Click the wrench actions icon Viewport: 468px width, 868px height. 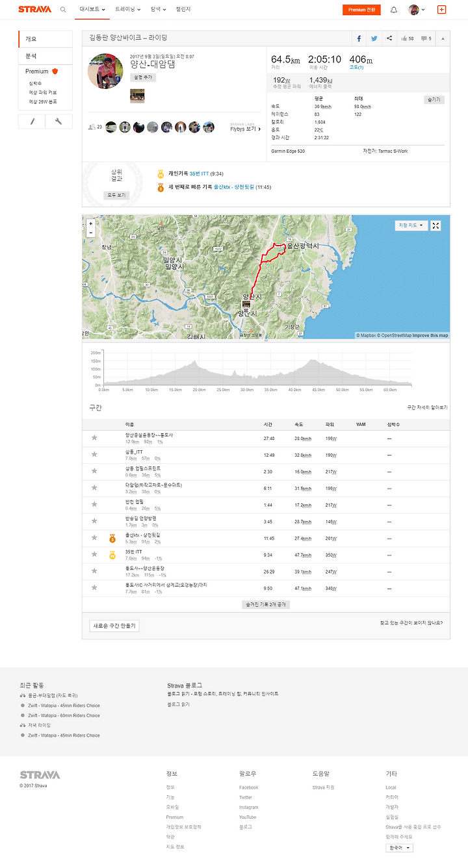58,121
